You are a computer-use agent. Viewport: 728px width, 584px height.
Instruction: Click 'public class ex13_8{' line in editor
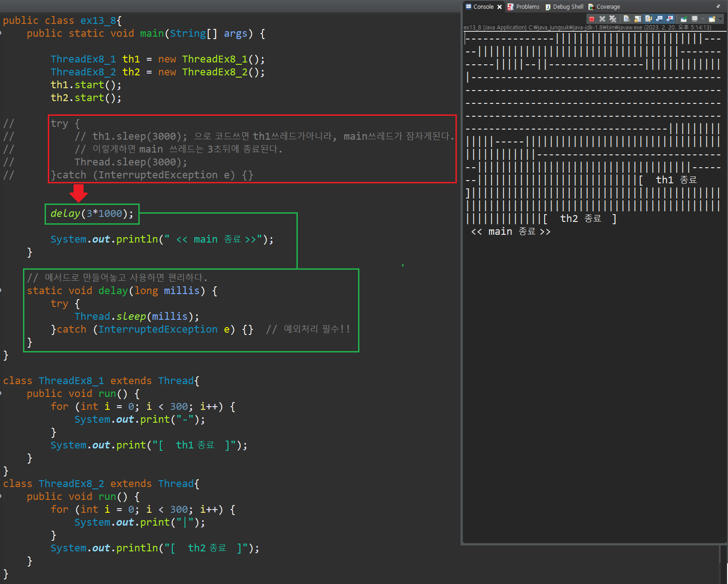pos(62,21)
